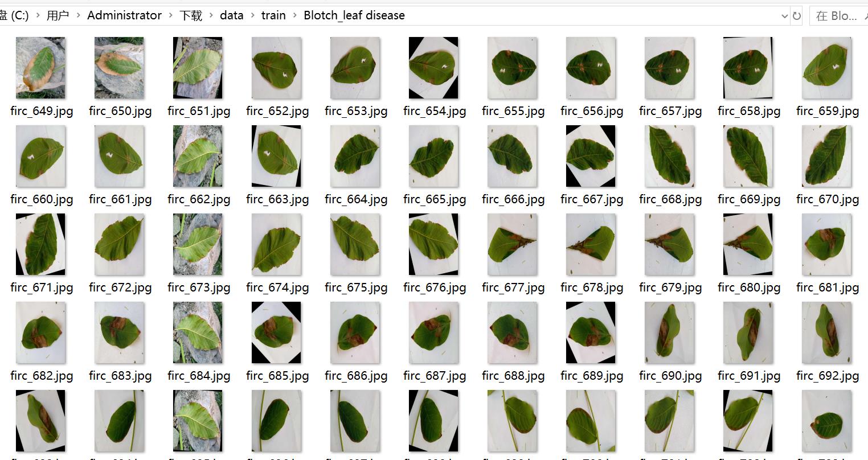Expand the chevron after train in path

(x=294, y=16)
